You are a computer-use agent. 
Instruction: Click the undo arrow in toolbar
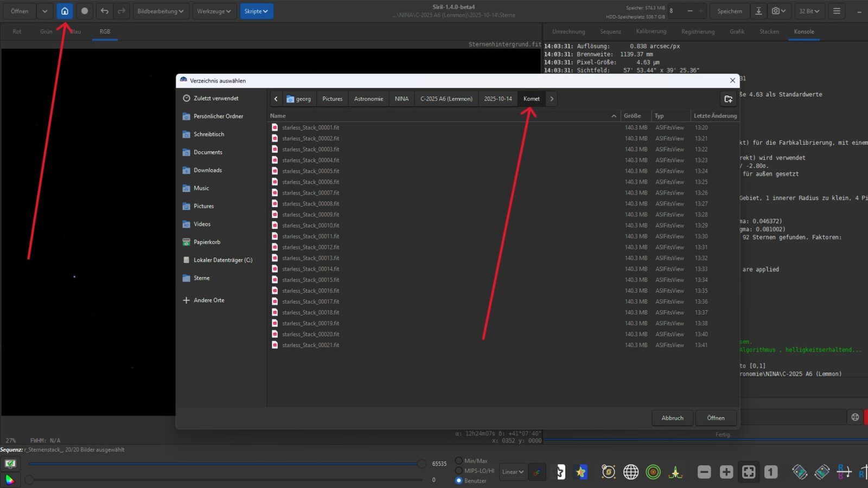pyautogui.click(x=104, y=11)
